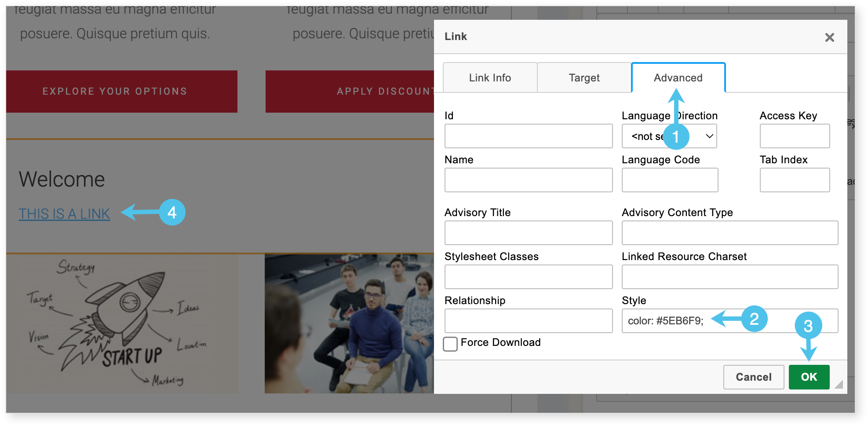Grab the dialog resize handle corner
Image resolution: width=868 pixels, height=426 pixels.
(x=839, y=385)
